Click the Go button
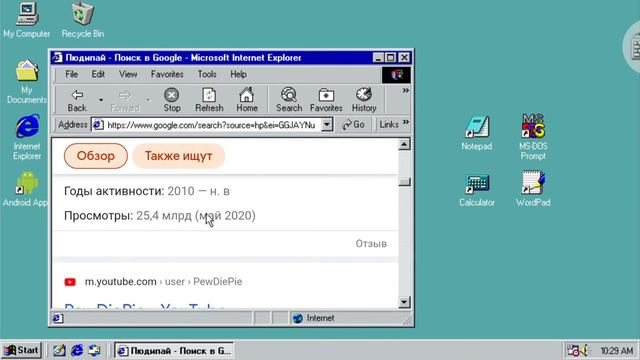This screenshot has height=360, width=640. [x=353, y=124]
